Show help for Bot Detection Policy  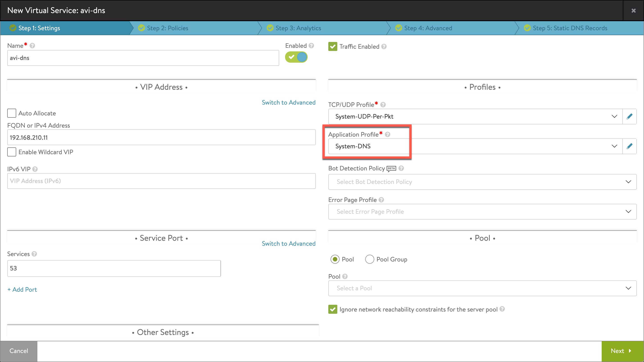point(401,168)
